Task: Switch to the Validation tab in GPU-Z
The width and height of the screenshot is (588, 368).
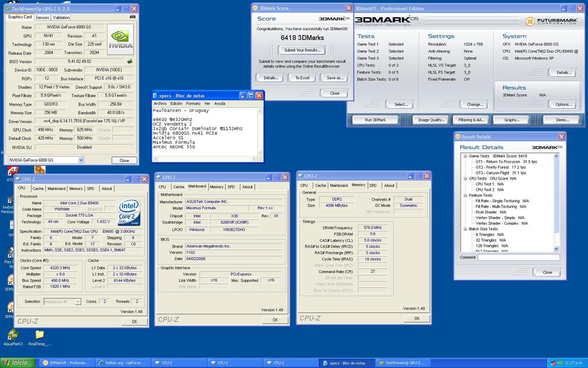Action: 61,17
